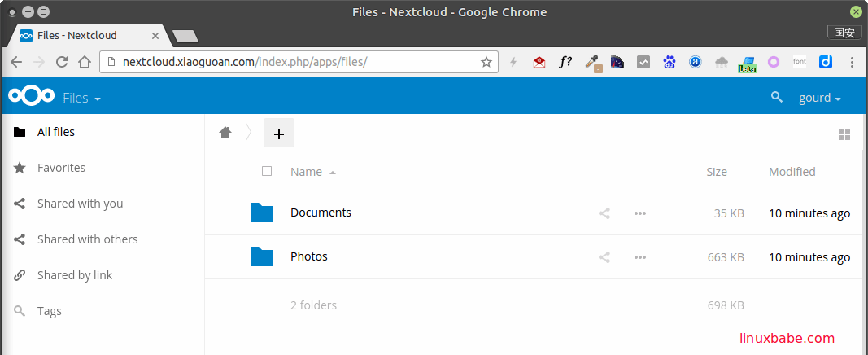Click the Nextcloud logo
Screen dimensions: 868x355
point(32,97)
